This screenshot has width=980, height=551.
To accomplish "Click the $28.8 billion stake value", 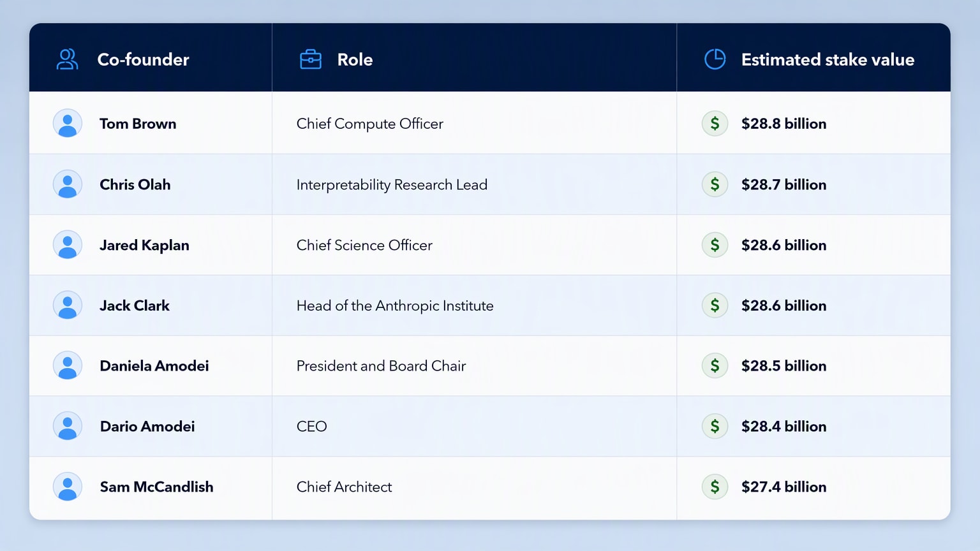I will pyautogui.click(x=783, y=124).
